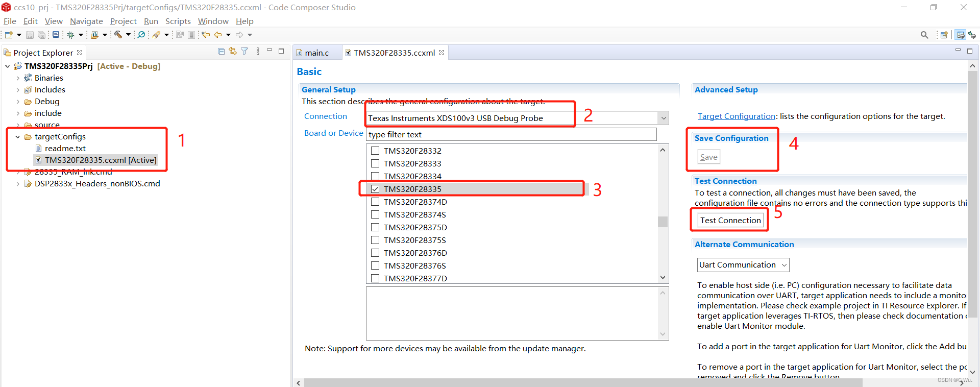The width and height of the screenshot is (980, 387).
Task: Maximize the editor area
Action: (x=970, y=51)
